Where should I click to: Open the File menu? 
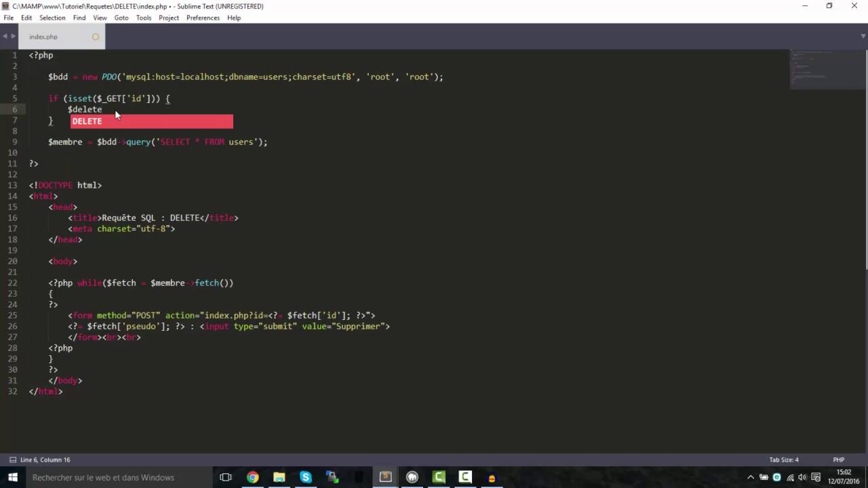pyautogui.click(x=8, y=18)
